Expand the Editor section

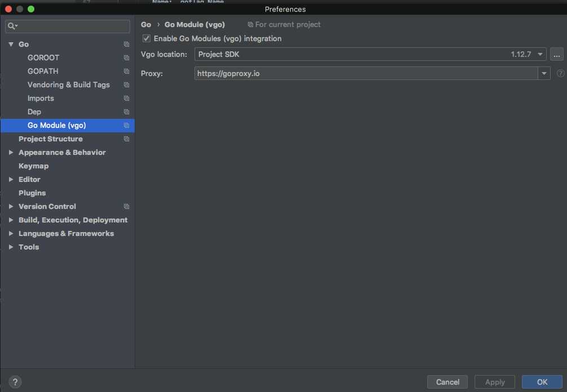click(x=11, y=179)
